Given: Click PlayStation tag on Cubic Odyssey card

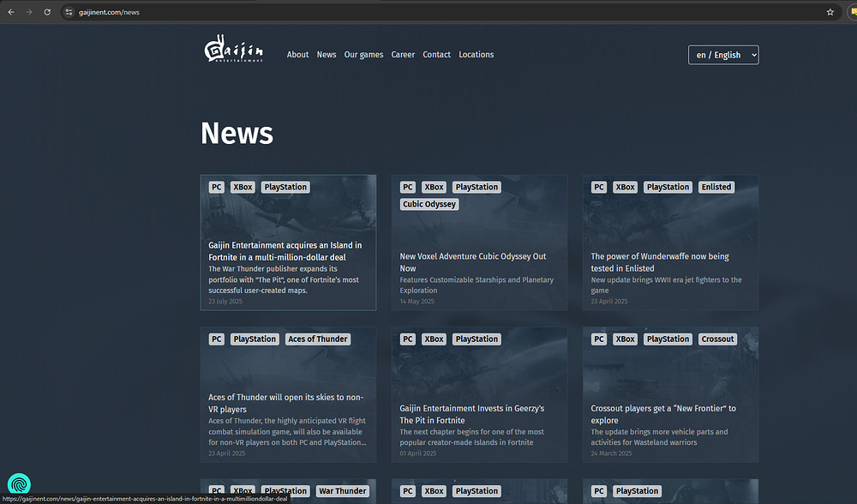Looking at the screenshot, I should pos(476,187).
